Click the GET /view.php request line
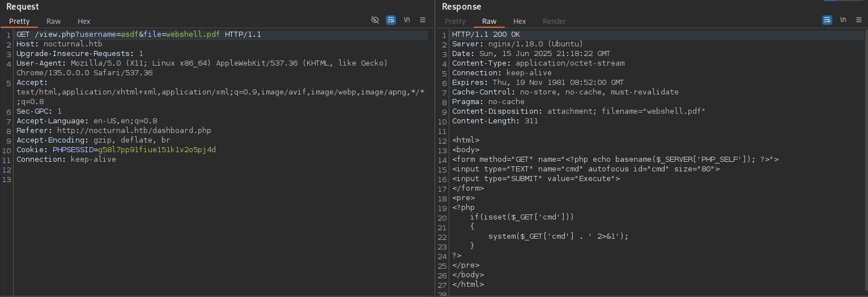Image resolution: width=868 pixels, height=297 pixels. [139, 35]
